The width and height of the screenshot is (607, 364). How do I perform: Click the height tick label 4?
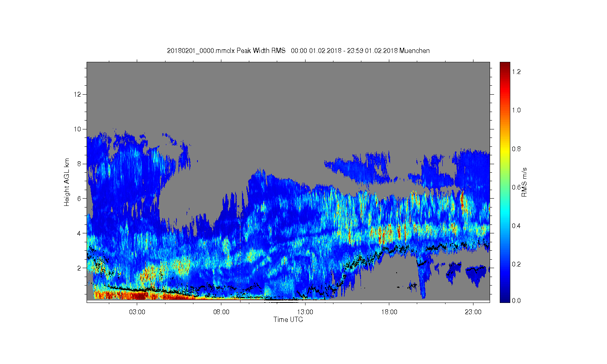(x=79, y=233)
